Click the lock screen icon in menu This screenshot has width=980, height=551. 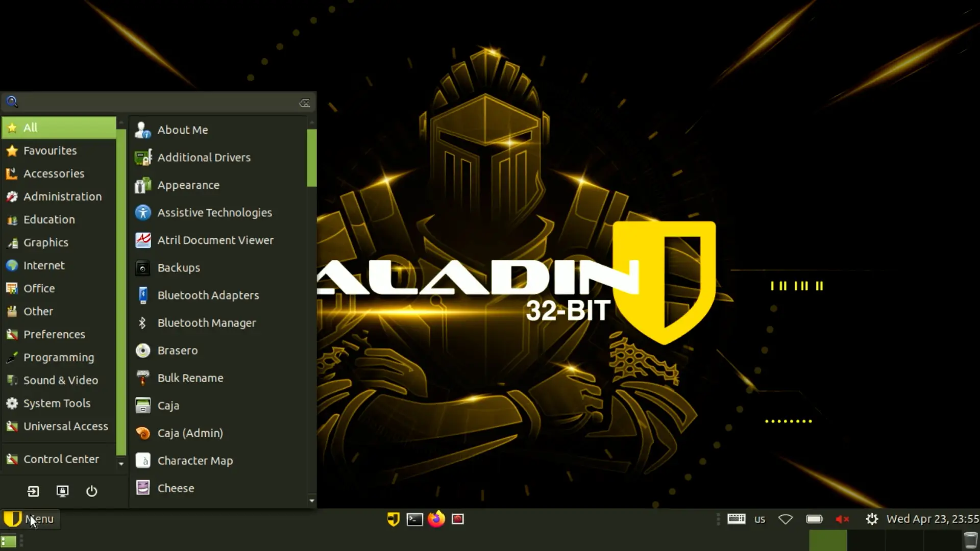click(x=62, y=491)
